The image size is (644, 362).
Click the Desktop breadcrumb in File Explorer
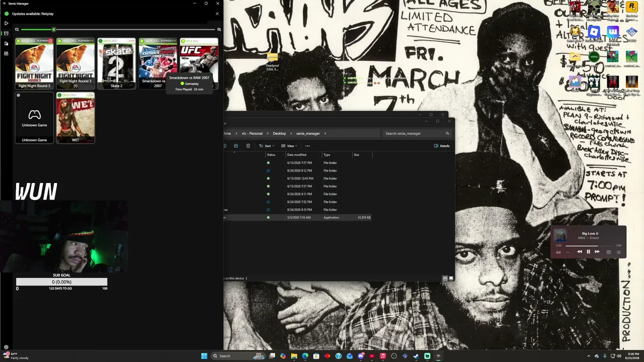[x=279, y=133]
